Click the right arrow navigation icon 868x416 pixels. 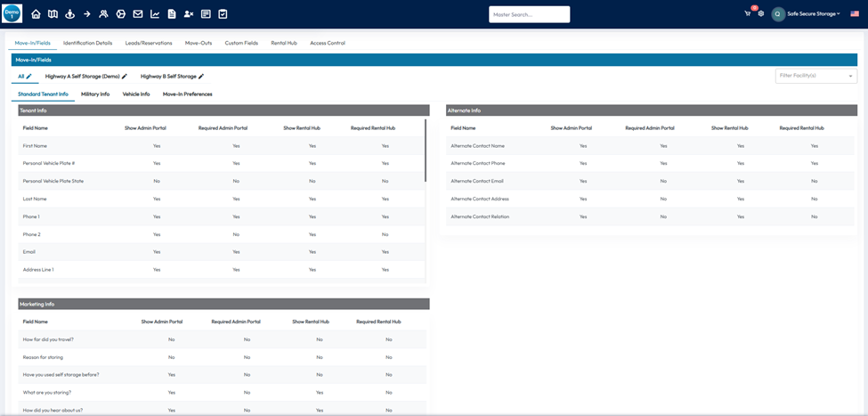click(x=86, y=14)
